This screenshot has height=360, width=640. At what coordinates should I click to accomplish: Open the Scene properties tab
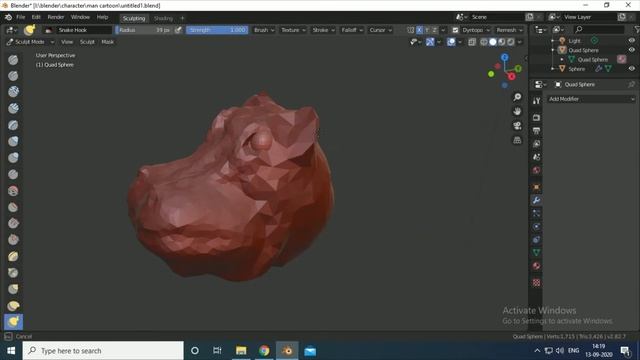(536, 157)
